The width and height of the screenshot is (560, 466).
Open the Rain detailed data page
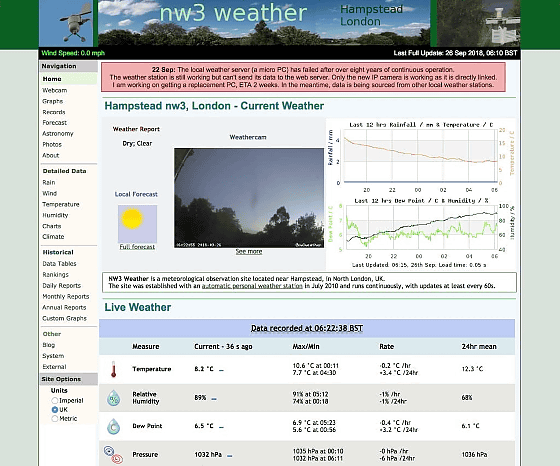coord(49,182)
